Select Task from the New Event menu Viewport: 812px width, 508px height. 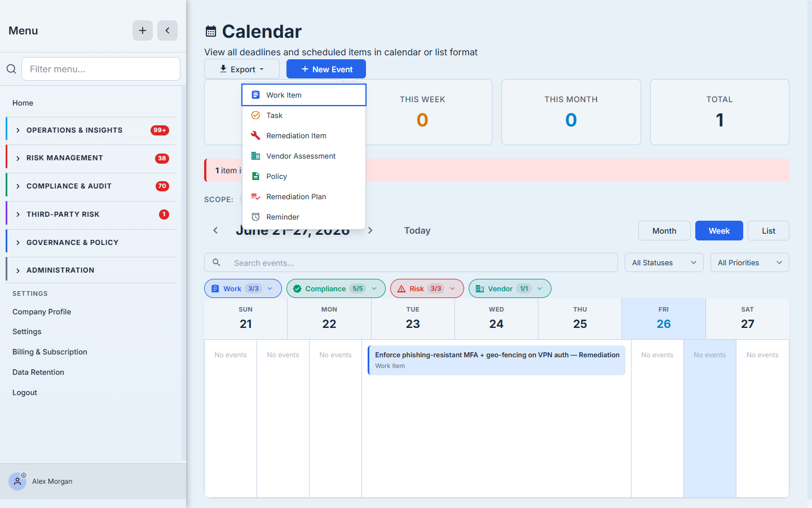coord(304,115)
